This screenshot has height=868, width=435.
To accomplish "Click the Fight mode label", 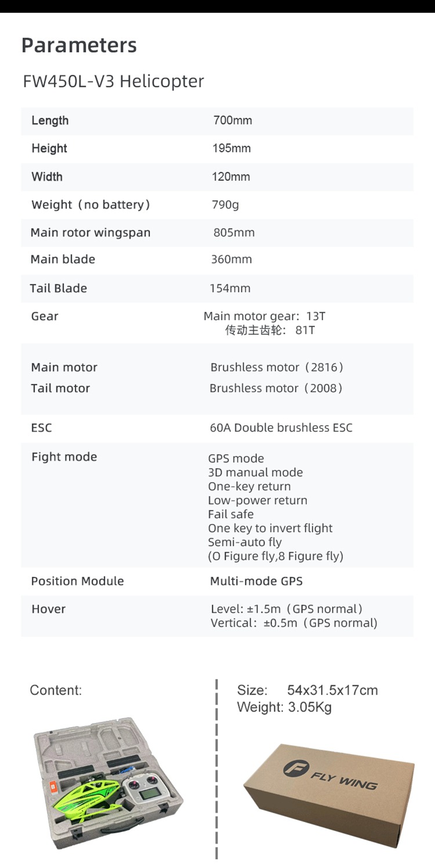I will (x=64, y=457).
